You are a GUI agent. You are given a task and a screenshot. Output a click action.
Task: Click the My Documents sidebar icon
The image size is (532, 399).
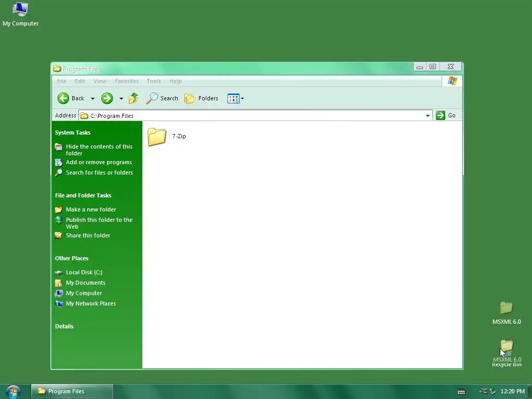click(x=59, y=283)
